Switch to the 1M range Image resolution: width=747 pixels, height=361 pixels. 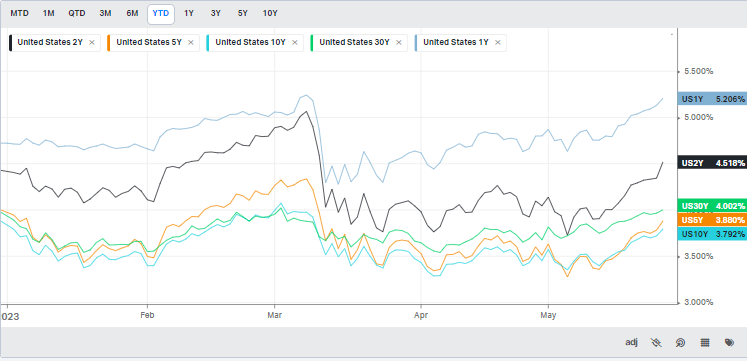[49, 13]
